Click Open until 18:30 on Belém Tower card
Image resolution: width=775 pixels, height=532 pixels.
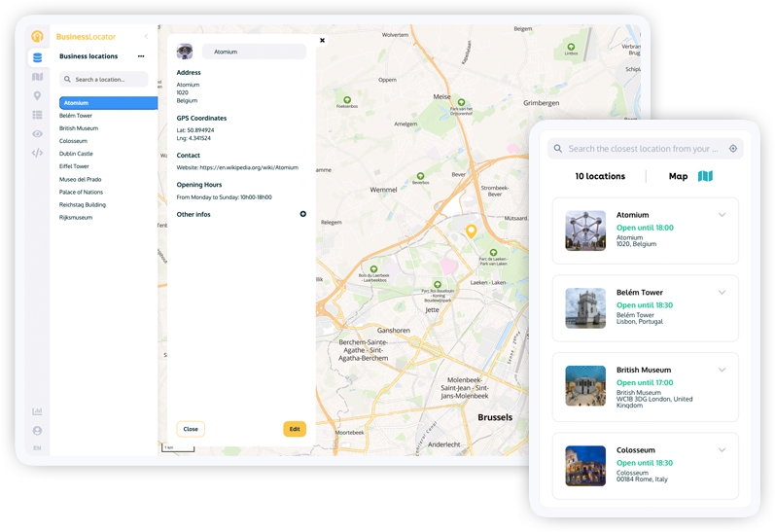(x=645, y=305)
